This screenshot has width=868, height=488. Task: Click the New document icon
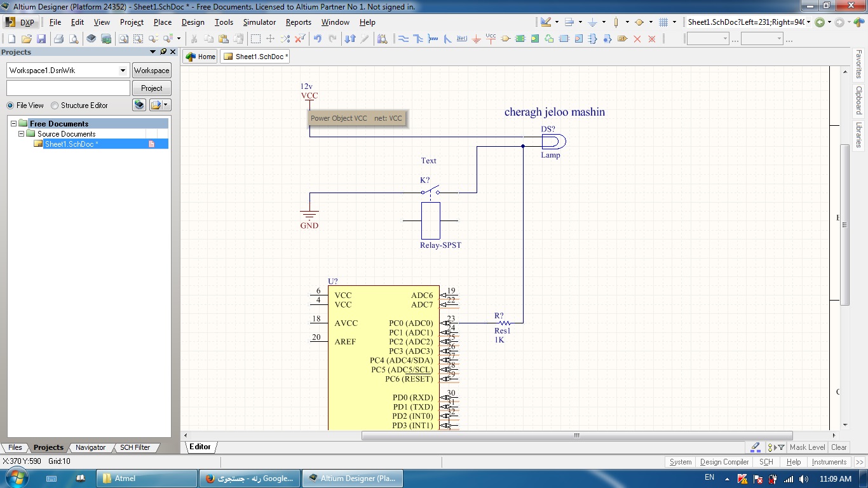pos(11,39)
